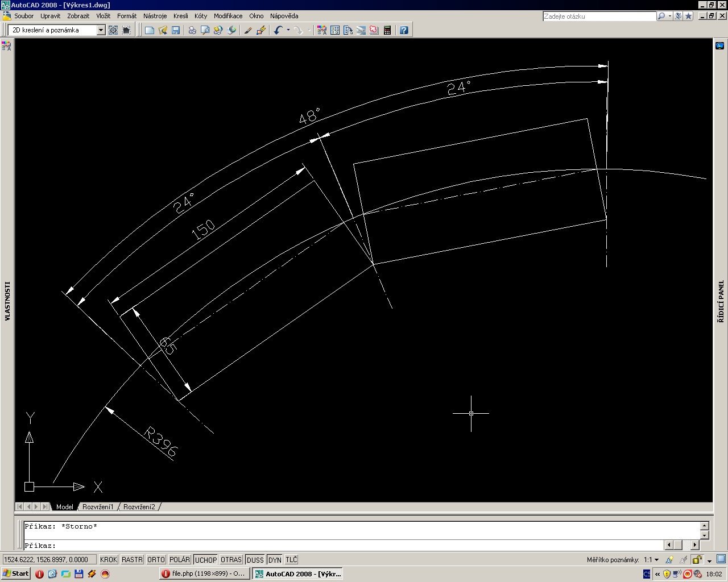Click the Workspace settings gear icon
728x582 pixels.
pos(113,30)
